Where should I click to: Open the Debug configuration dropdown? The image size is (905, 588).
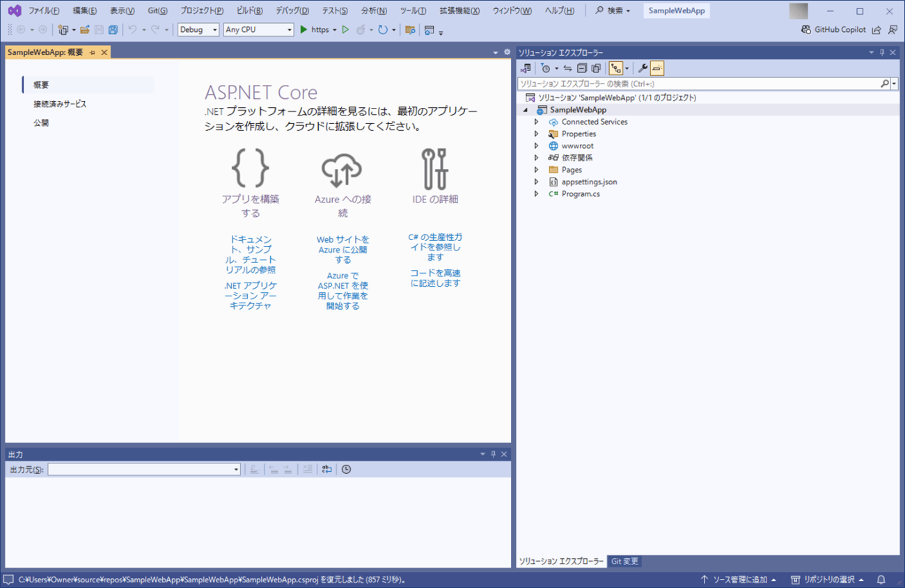(198, 30)
